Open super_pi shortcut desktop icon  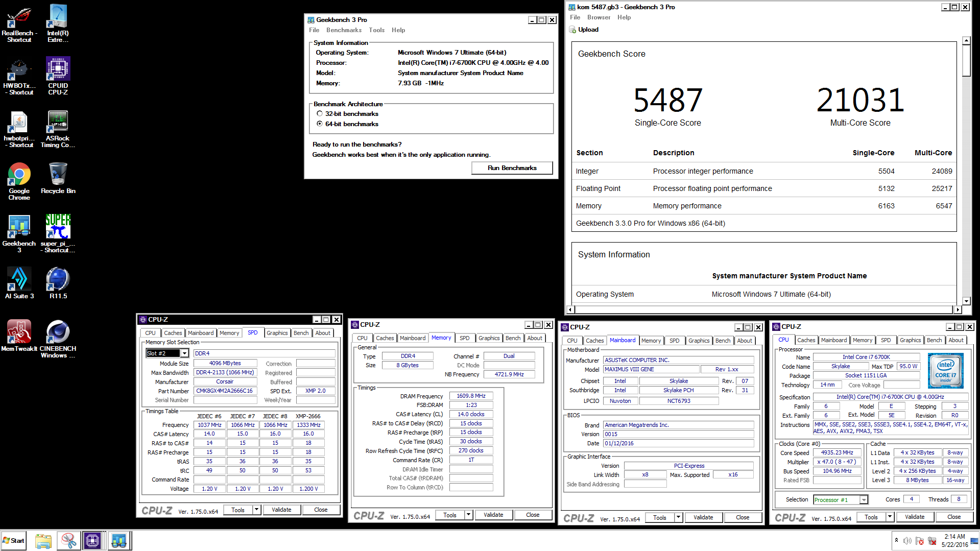58,234
